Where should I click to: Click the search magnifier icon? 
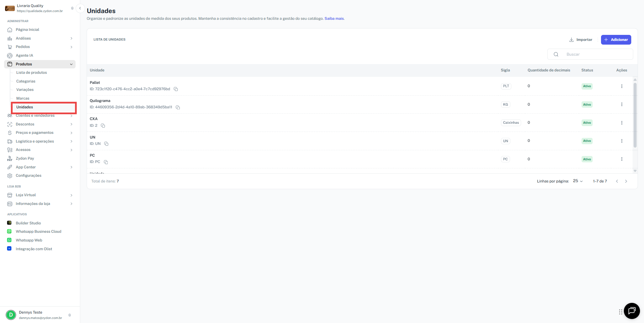(x=556, y=54)
